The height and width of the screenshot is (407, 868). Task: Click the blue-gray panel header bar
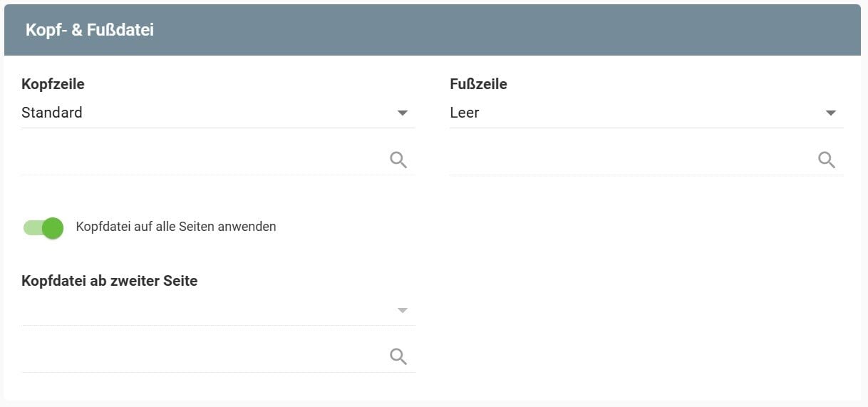[x=499, y=30]
